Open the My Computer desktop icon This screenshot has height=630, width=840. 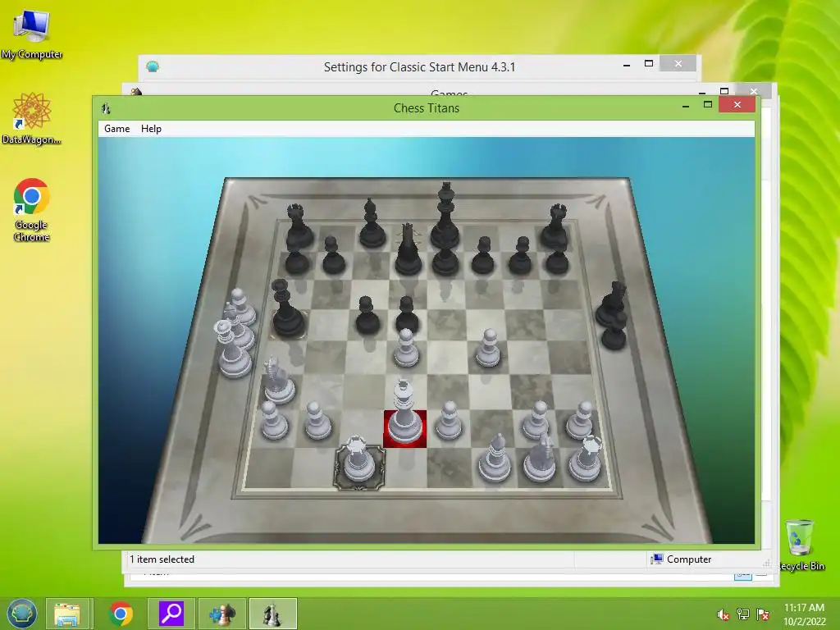(32, 34)
